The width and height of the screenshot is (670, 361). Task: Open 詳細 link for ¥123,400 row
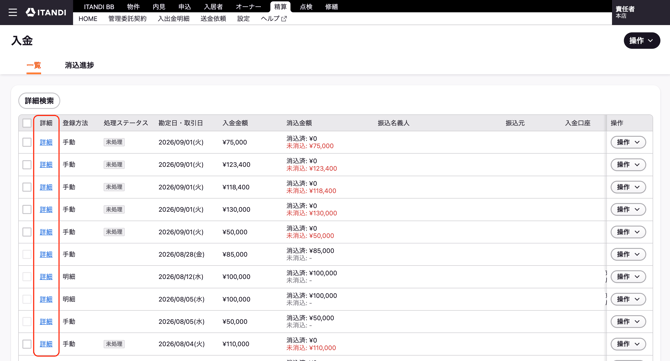(x=46, y=164)
